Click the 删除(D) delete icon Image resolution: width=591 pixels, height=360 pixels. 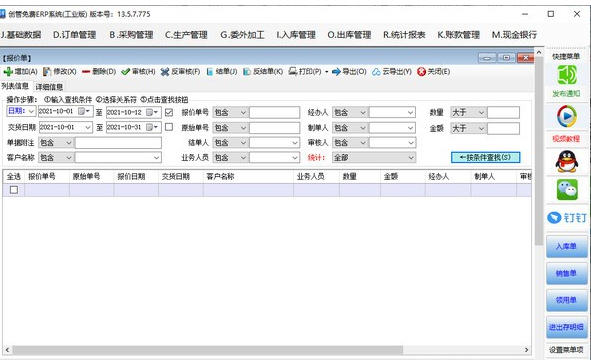86,72
